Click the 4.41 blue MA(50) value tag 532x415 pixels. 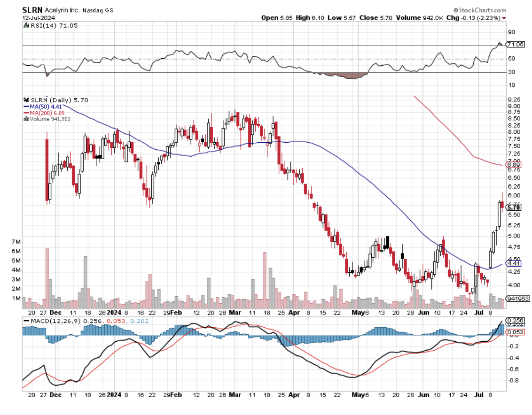click(514, 263)
